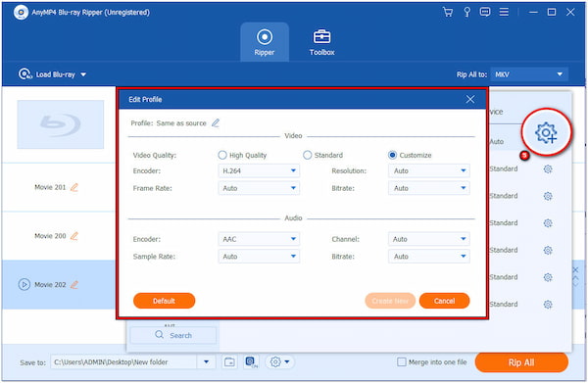Open the shopping cart purchase icon

(448, 13)
